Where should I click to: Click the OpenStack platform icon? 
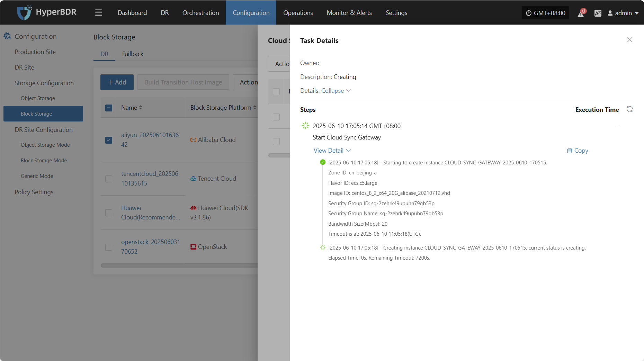[x=193, y=247]
